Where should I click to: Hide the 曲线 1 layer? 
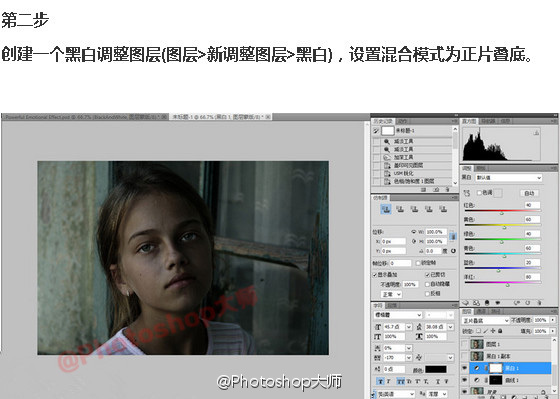tap(464, 380)
